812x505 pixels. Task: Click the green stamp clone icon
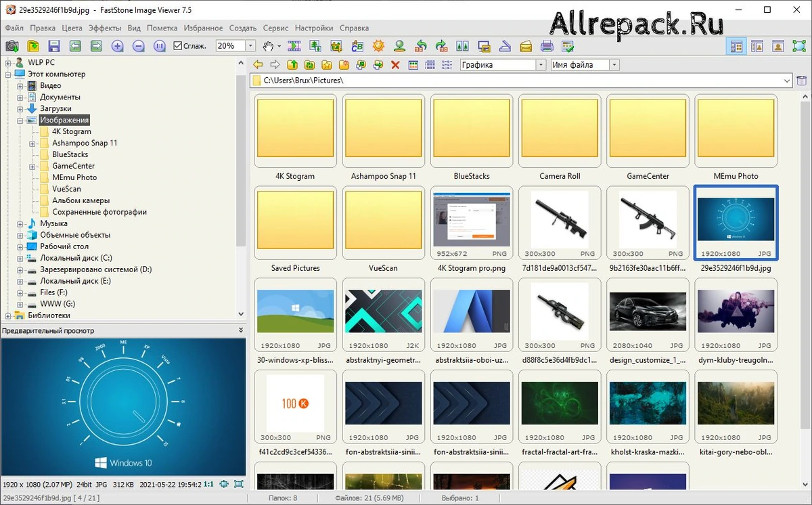point(399,46)
